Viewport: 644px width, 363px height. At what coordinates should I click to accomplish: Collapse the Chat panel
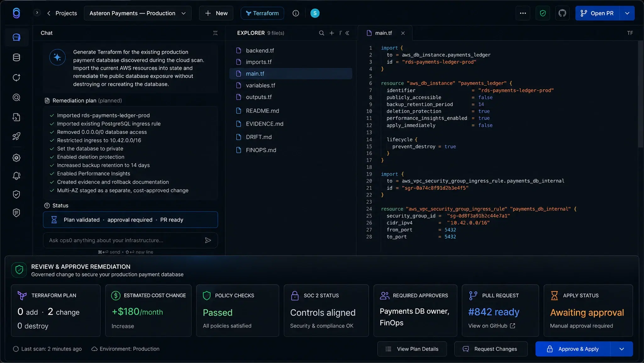pos(215,33)
